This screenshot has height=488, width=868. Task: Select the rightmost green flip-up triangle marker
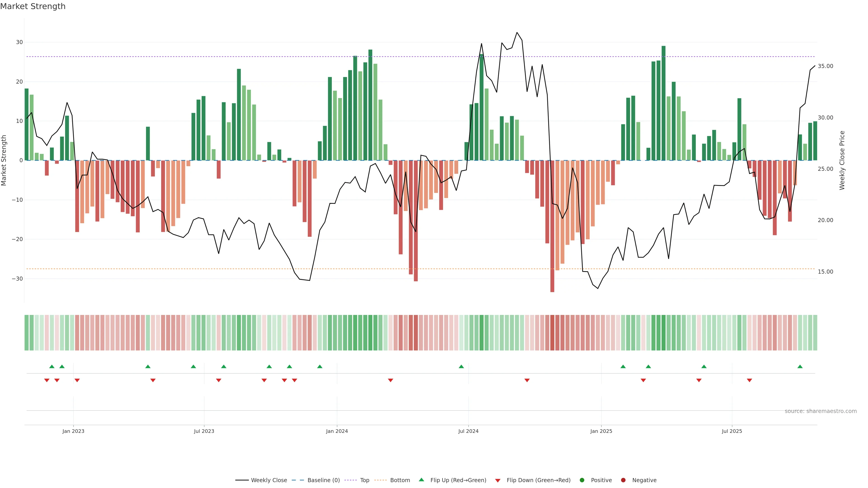point(800,367)
